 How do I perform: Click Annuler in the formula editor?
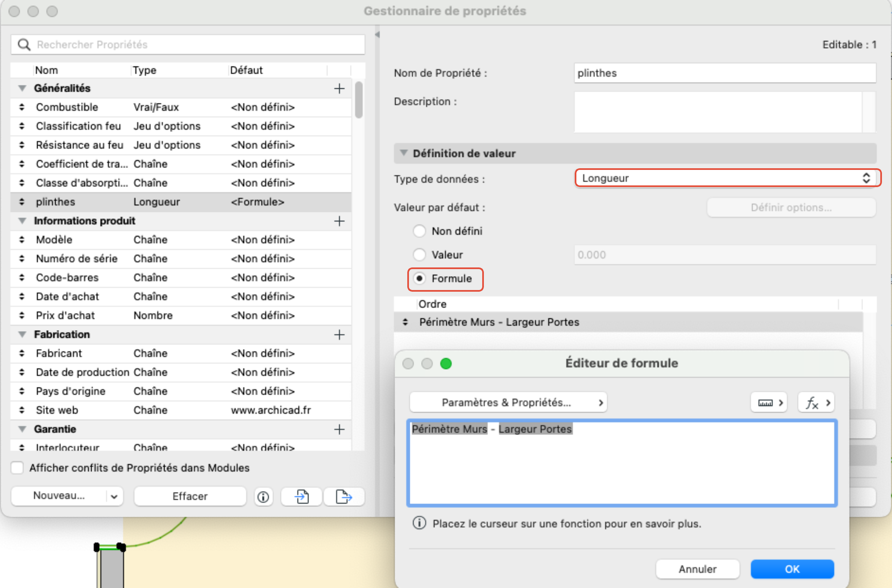[698, 569]
